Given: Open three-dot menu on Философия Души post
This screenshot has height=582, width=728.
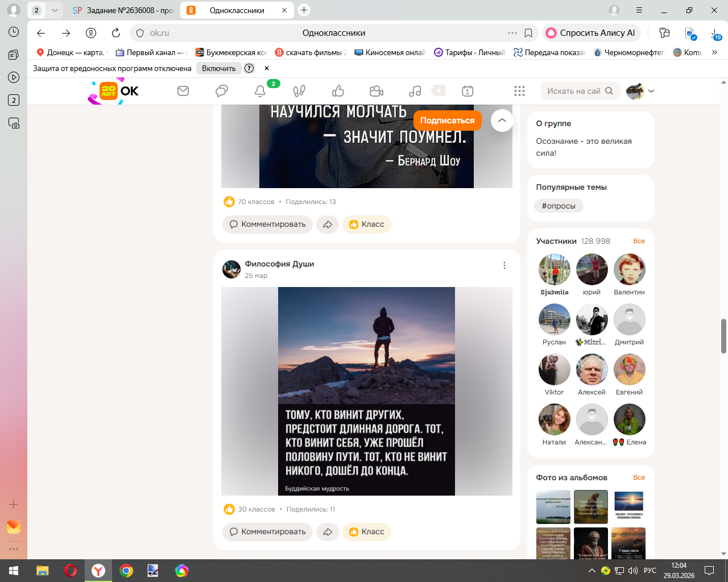Looking at the screenshot, I should (x=504, y=265).
